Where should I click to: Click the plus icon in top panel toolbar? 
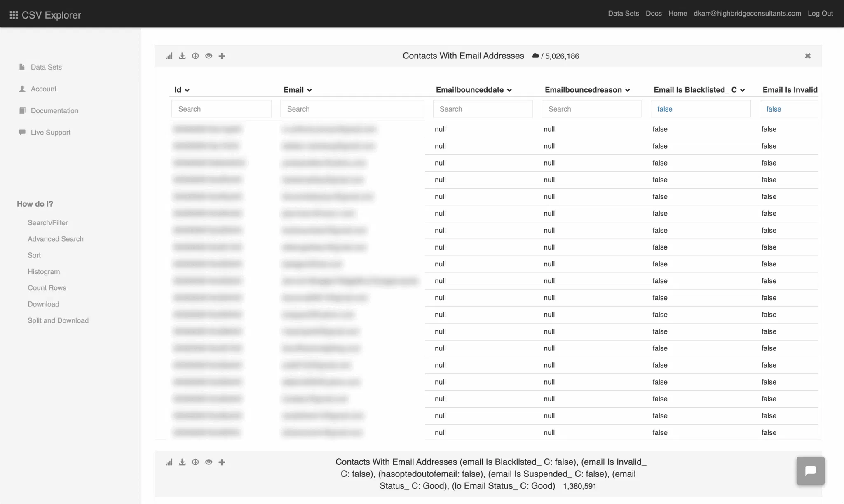[222, 56]
